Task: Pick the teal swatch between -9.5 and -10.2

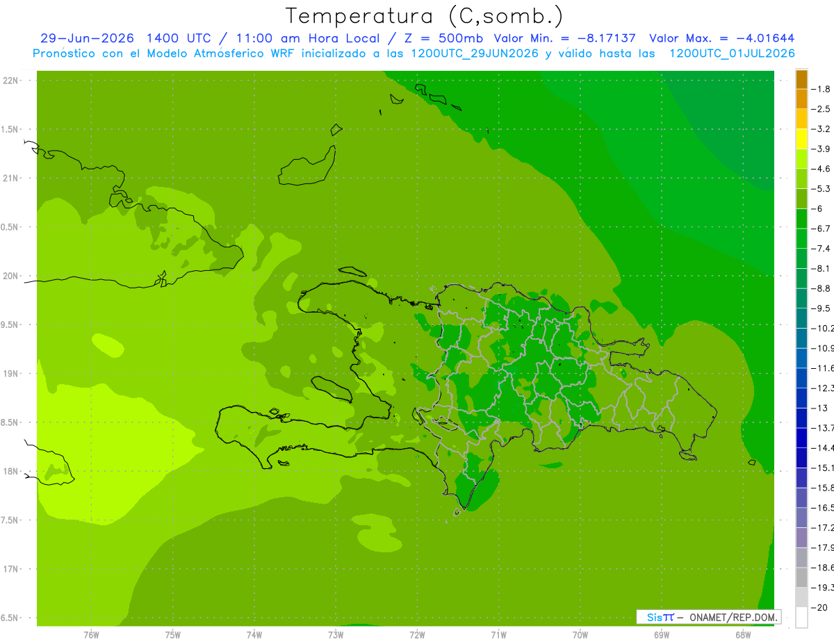Action: (801, 318)
